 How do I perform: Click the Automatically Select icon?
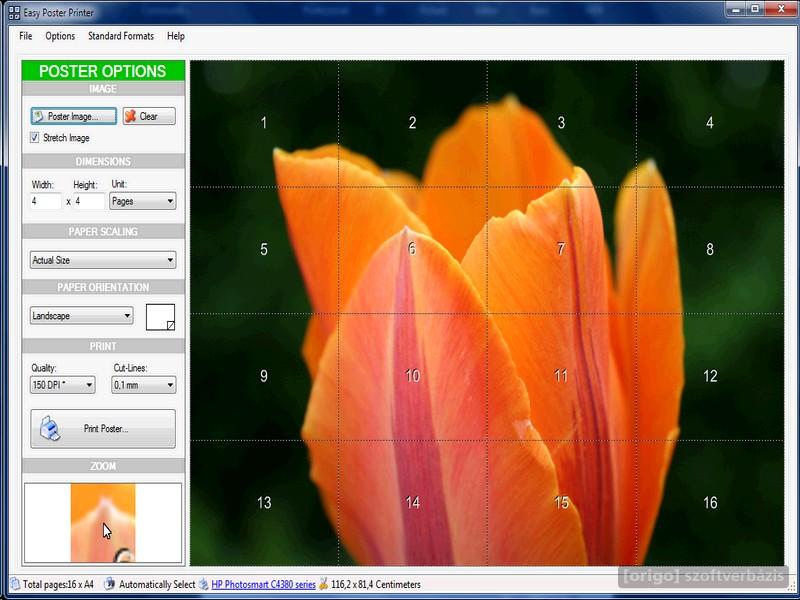[109, 584]
